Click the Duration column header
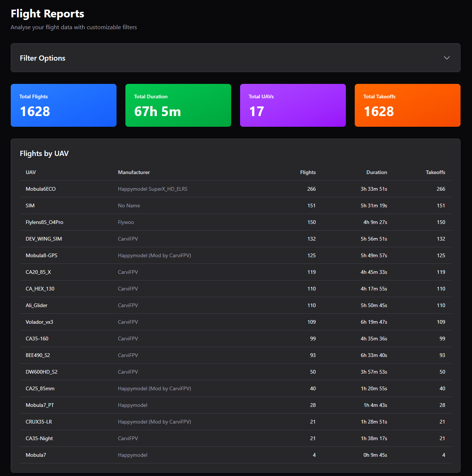The height and width of the screenshot is (476, 472). click(377, 172)
